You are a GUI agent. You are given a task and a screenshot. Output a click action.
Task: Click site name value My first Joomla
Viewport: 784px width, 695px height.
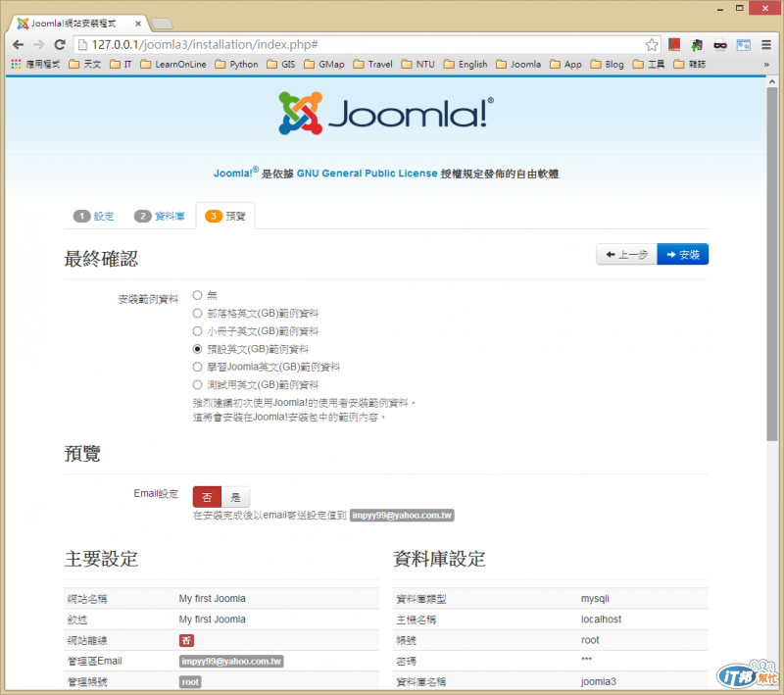[213, 599]
